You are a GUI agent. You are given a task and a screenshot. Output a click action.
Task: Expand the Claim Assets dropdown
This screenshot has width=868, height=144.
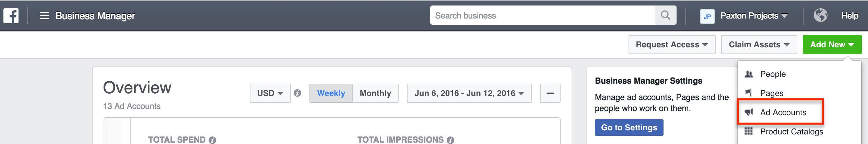[759, 45]
